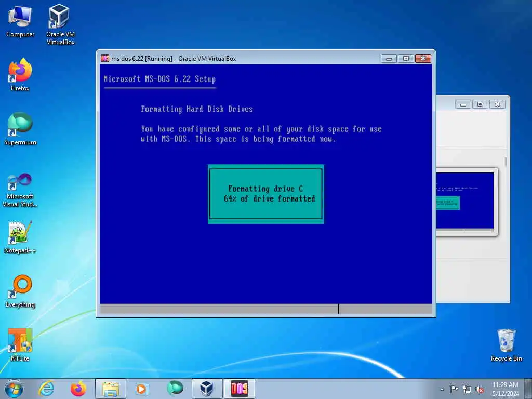Click the '64% of drive formatted' text

click(270, 199)
